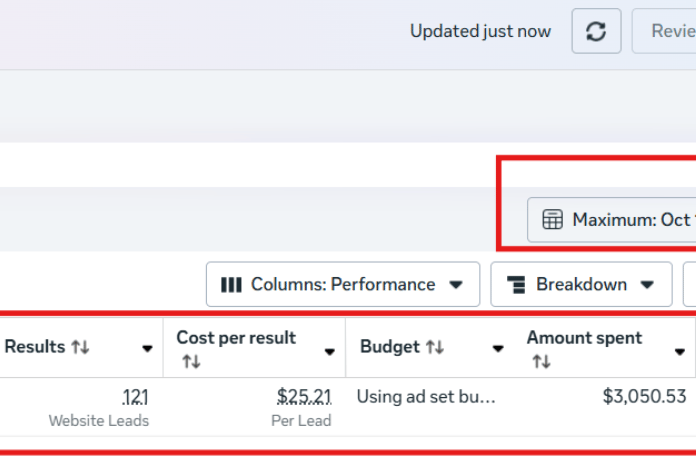Click the columns bars icon

pos(231,285)
